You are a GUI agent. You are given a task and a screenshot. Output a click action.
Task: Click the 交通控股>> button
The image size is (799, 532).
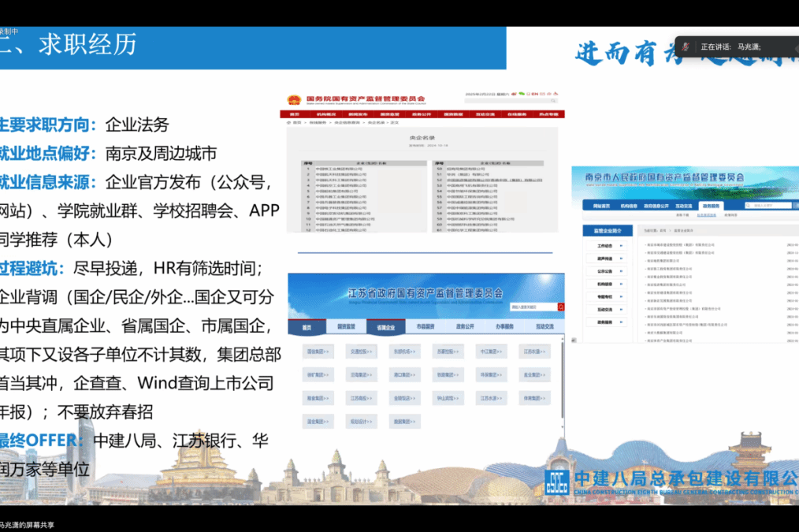pyautogui.click(x=361, y=352)
